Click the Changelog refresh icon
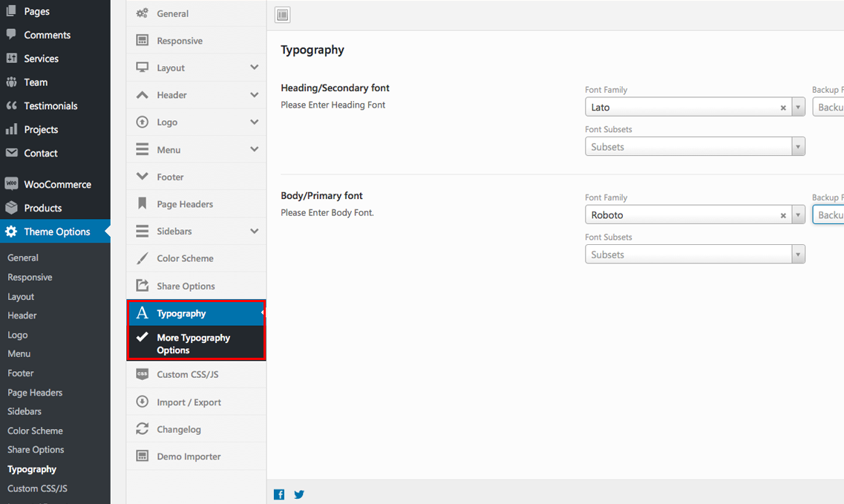This screenshot has height=504, width=844. pyautogui.click(x=142, y=429)
